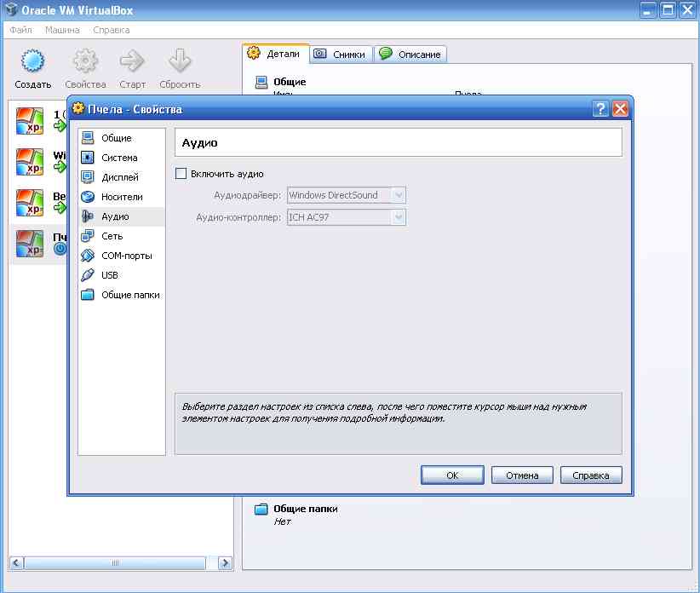Enable the Включить аудио checkbox
700x593 pixels.
[181, 173]
